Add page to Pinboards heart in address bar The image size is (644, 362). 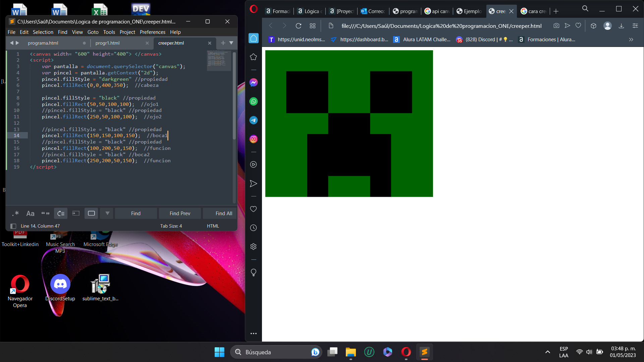click(x=578, y=25)
